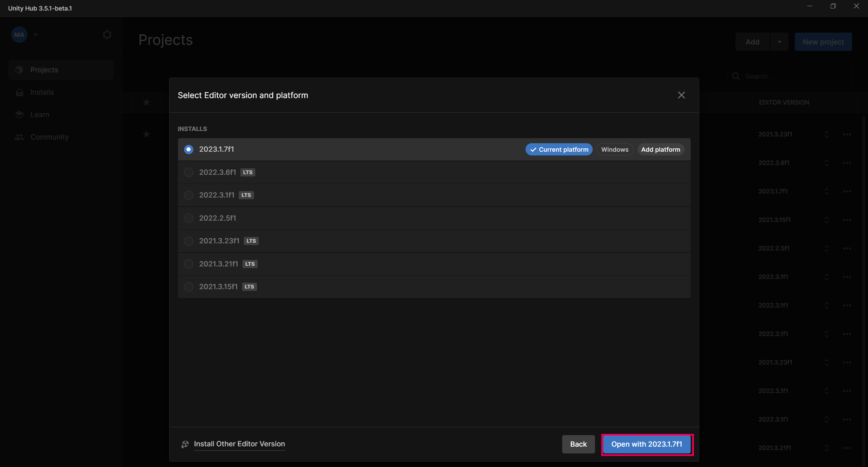Open preferences via the gear icon
The image size is (868, 467).
pos(107,35)
